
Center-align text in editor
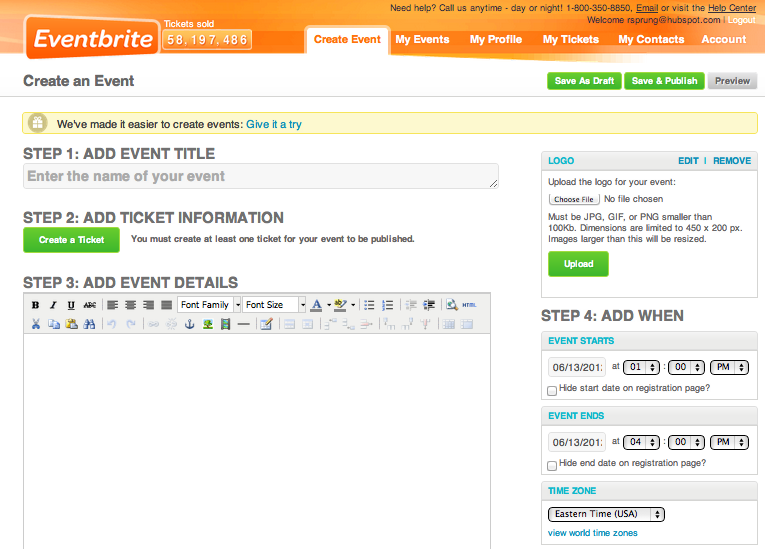(x=130, y=305)
